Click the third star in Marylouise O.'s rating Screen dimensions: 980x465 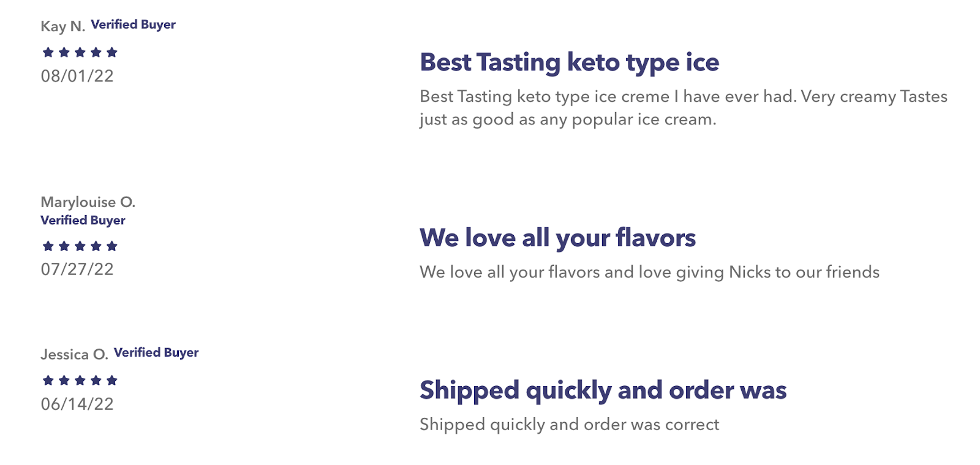80,246
